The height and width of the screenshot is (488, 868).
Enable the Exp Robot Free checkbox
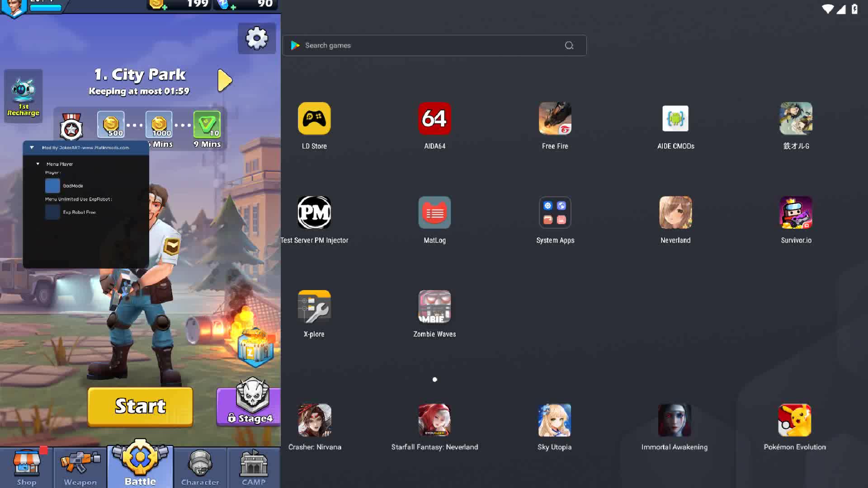[x=52, y=212]
